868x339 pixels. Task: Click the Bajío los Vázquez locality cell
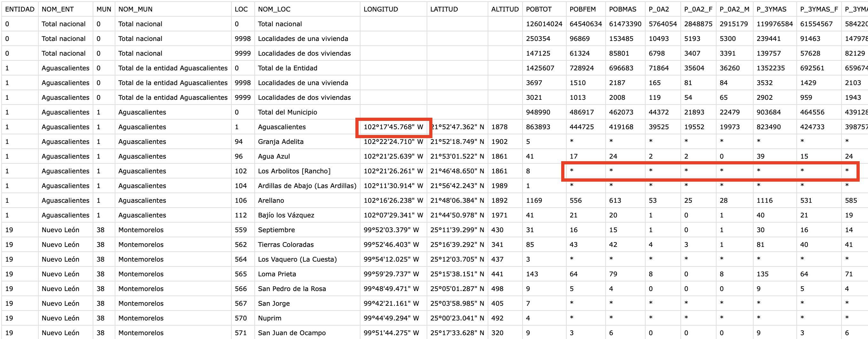click(286, 215)
